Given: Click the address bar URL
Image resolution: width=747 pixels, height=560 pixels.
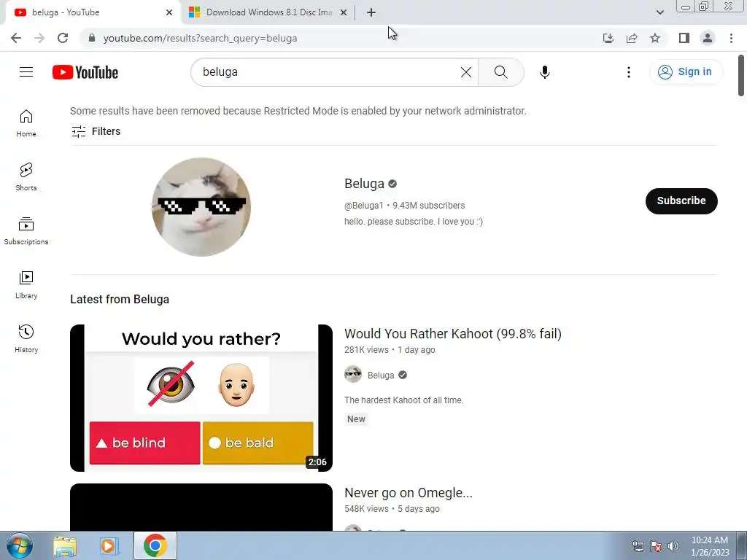Looking at the screenshot, I should click(200, 38).
